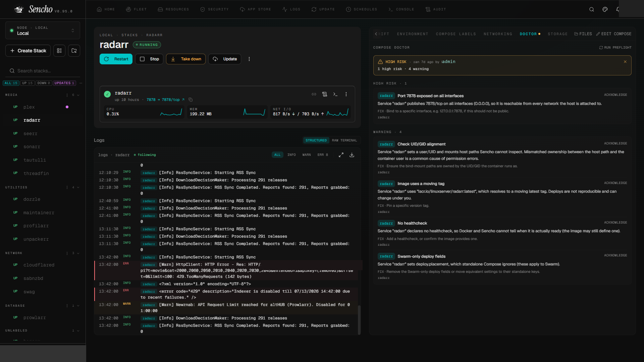Open the Compose Labels tab
Image resolution: width=644 pixels, height=362 pixels.
pyautogui.click(x=456, y=34)
